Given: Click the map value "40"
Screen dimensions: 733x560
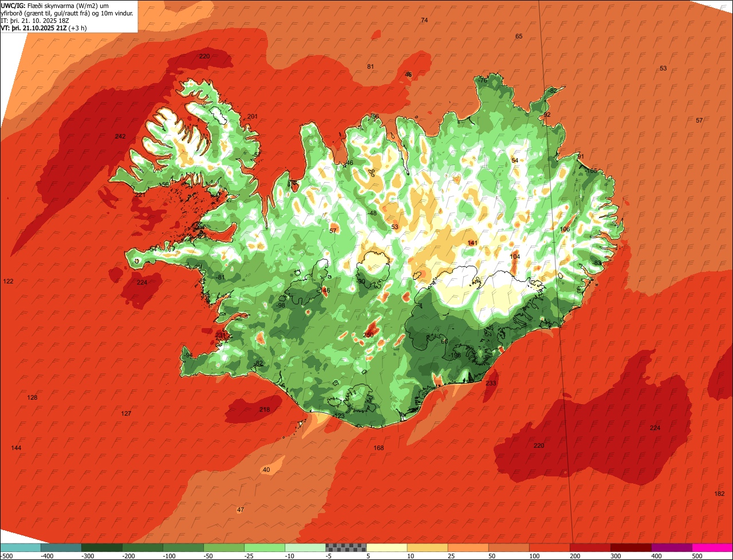Looking at the screenshot, I should (x=266, y=470).
